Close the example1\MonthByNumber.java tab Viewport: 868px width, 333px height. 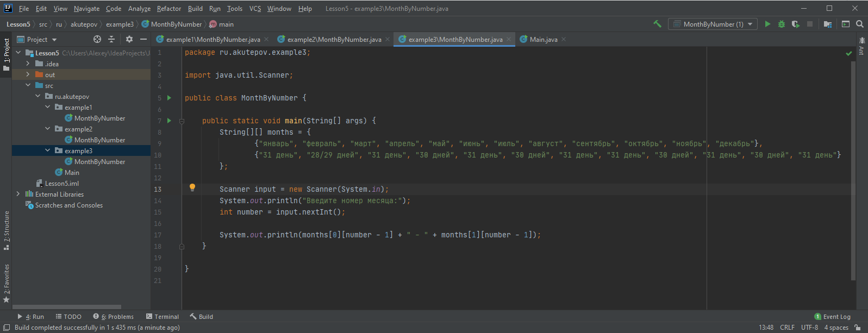[x=266, y=39]
